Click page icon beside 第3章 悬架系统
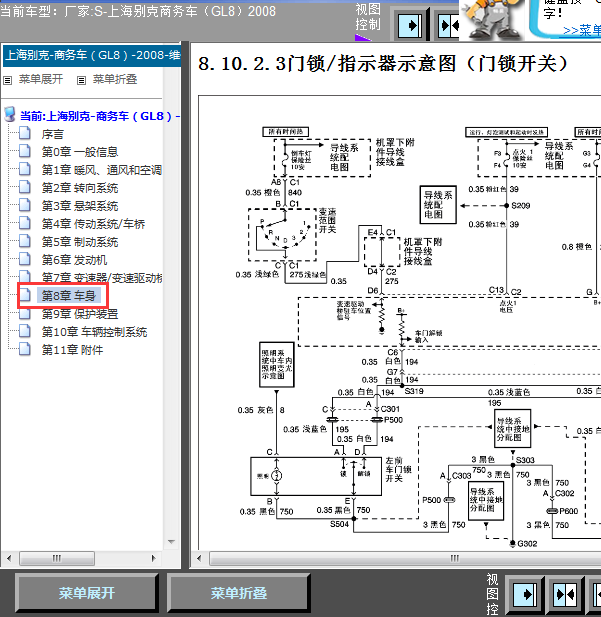The image size is (601, 617). point(25,205)
